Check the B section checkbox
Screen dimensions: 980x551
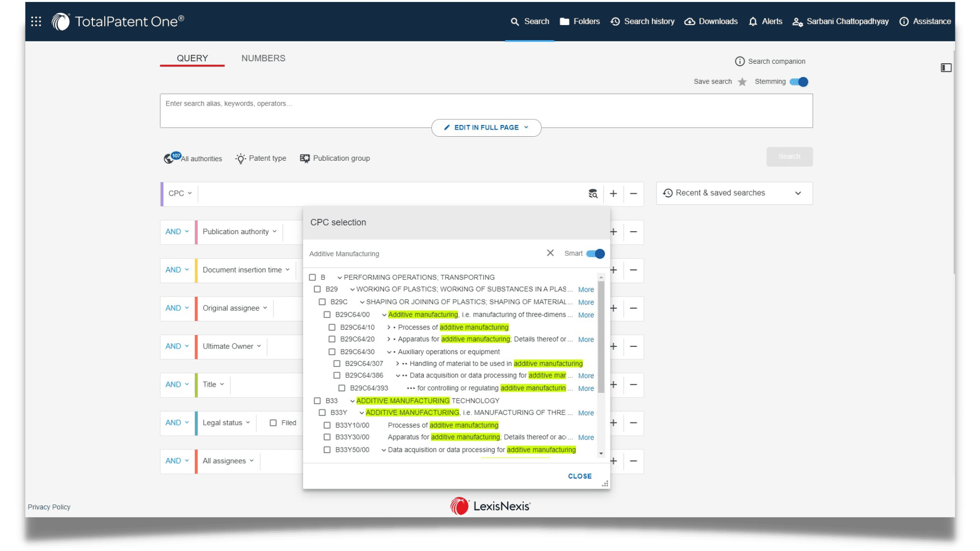click(312, 278)
